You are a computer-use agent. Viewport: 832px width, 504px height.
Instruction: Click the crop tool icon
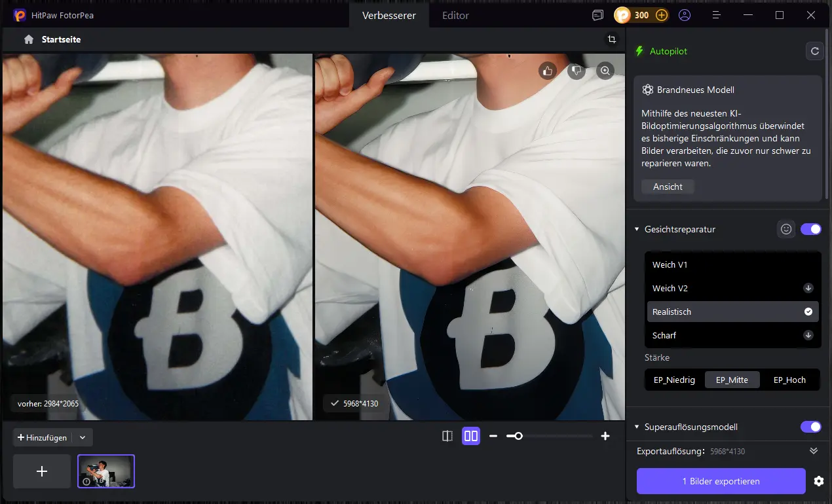point(611,39)
